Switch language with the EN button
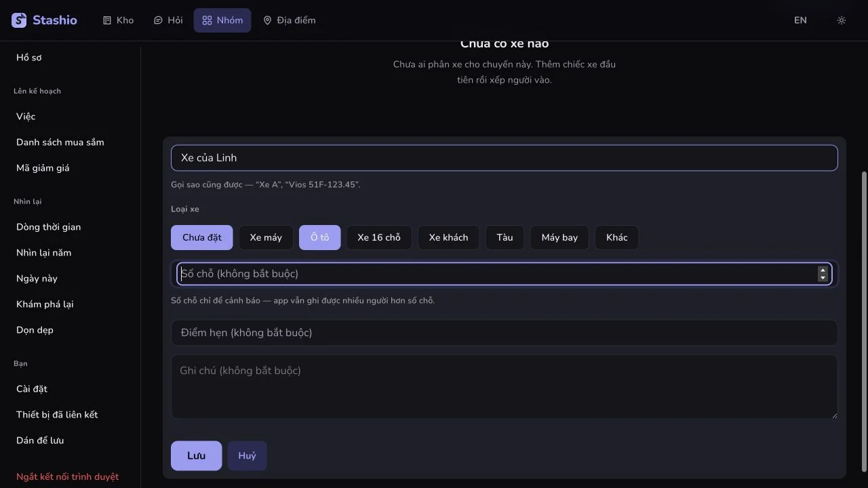This screenshot has width=868, height=488. (801, 20)
